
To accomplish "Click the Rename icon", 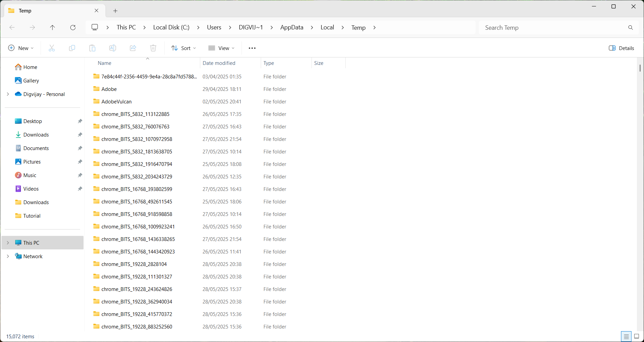I will click(113, 48).
